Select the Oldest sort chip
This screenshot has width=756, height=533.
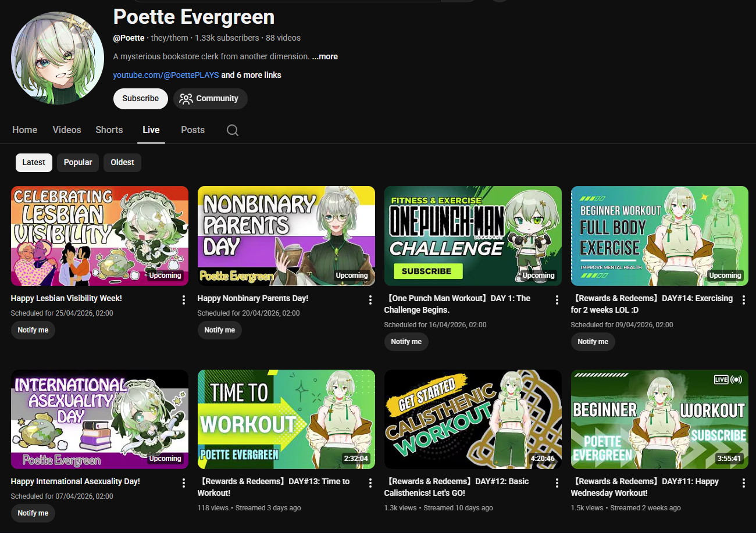coord(122,163)
